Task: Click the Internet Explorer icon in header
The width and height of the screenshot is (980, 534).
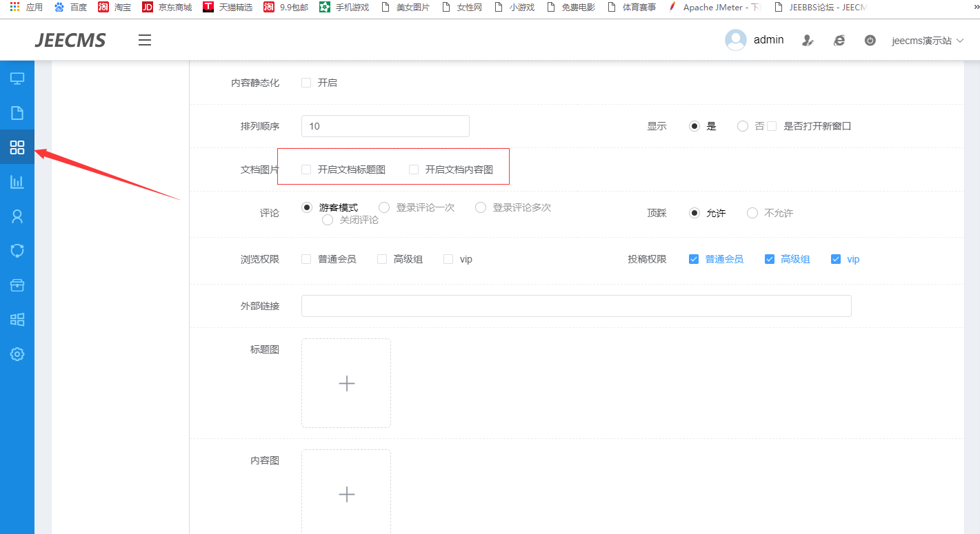Action: 839,41
